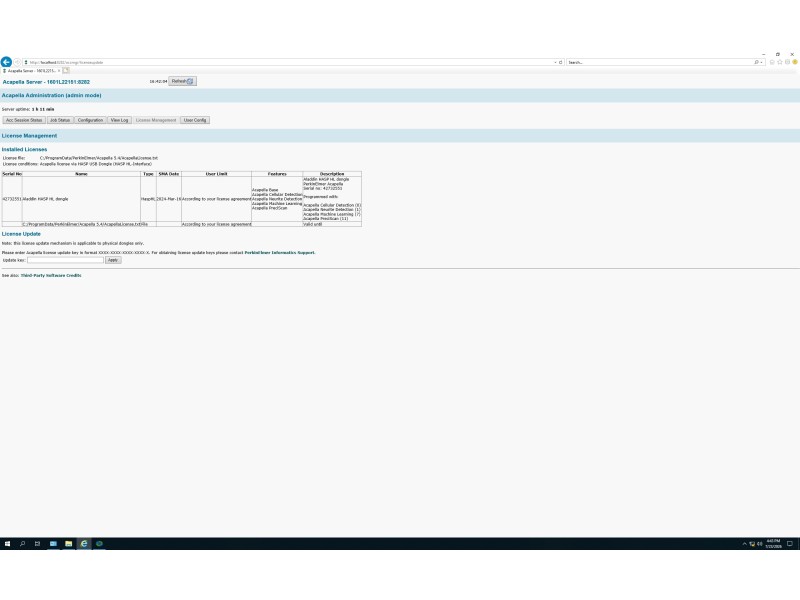Open taskbar clock and date
Image resolution: width=800 pixels, height=600 pixels.
coord(773,544)
